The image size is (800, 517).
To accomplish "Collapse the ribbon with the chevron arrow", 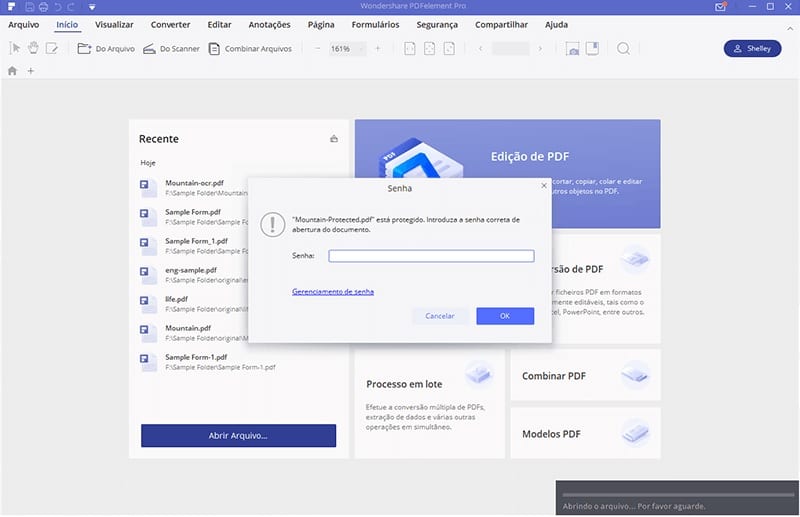I will 790,29.
